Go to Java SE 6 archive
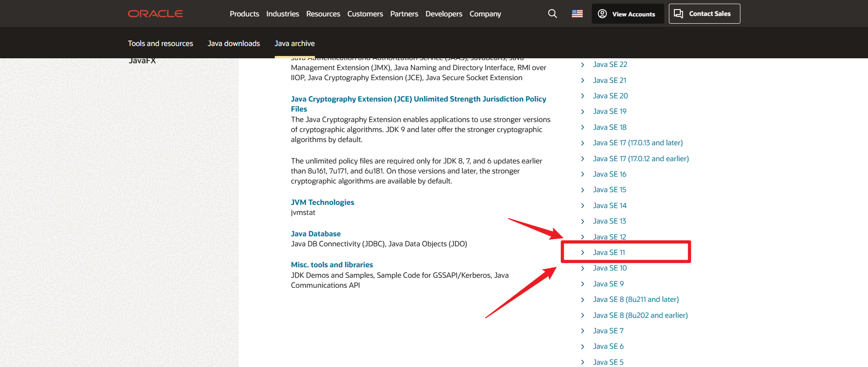 click(x=608, y=346)
